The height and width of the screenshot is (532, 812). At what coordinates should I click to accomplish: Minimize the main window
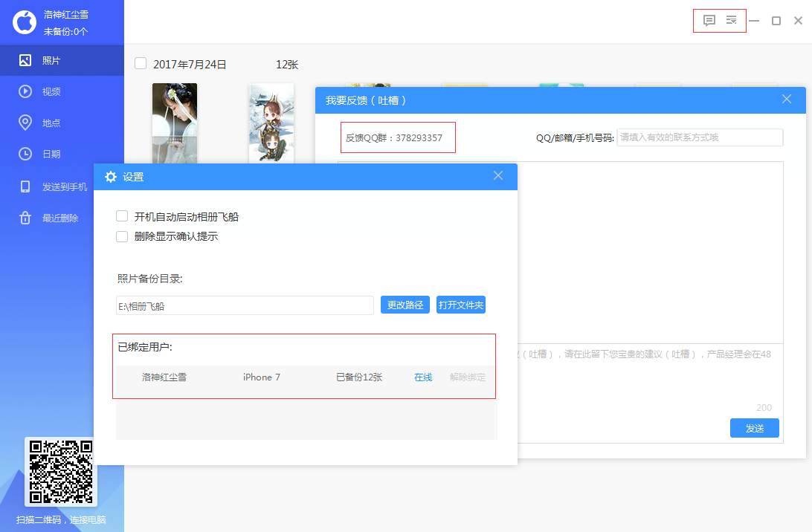(754, 21)
